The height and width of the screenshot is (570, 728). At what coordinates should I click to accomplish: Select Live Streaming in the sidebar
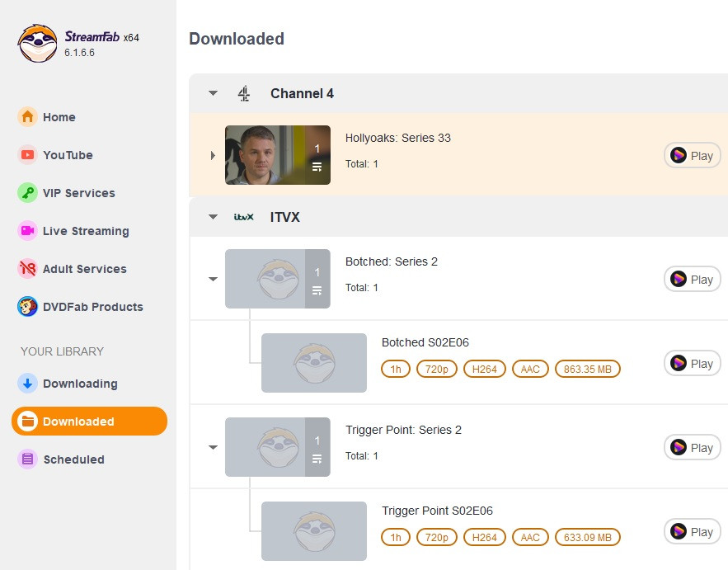(x=86, y=231)
